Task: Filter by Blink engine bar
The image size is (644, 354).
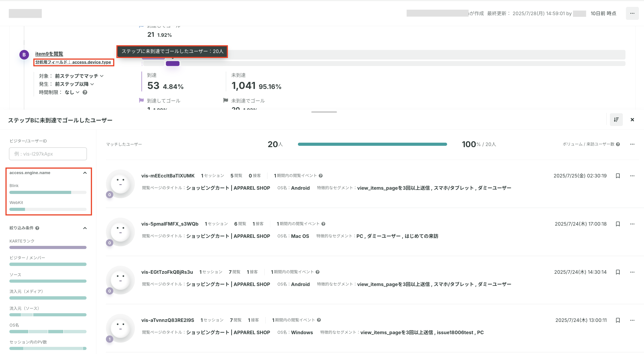Action: (x=48, y=193)
